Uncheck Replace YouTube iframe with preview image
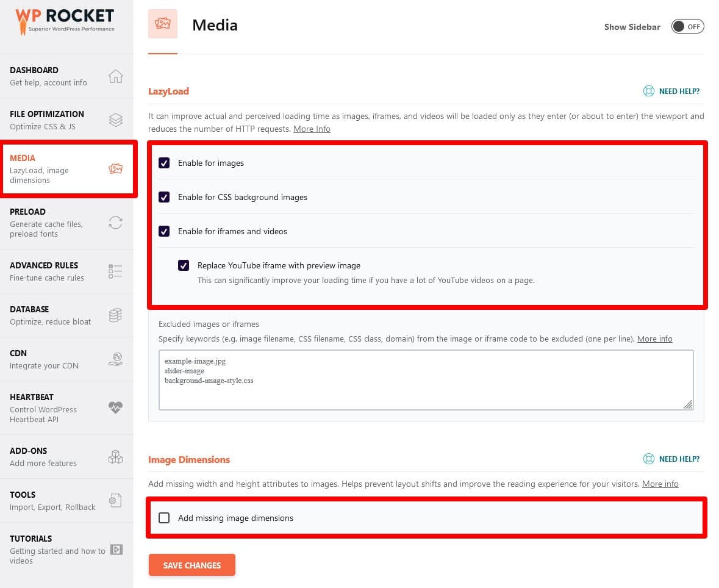The width and height of the screenshot is (719, 588). click(x=184, y=265)
